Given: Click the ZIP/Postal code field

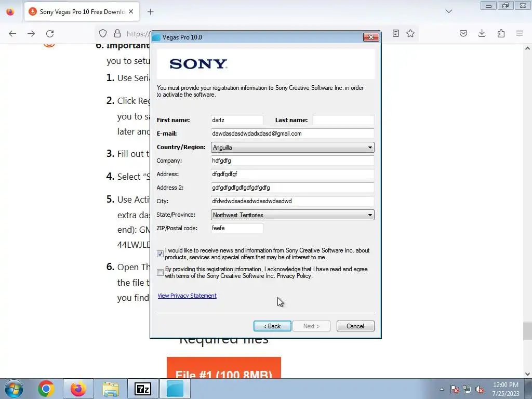Looking at the screenshot, I should coord(237,228).
